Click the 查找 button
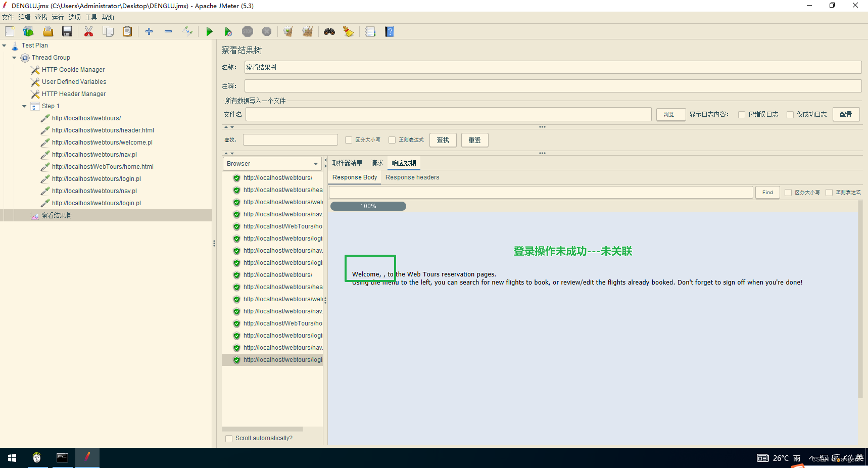The width and height of the screenshot is (868, 468). tap(443, 140)
